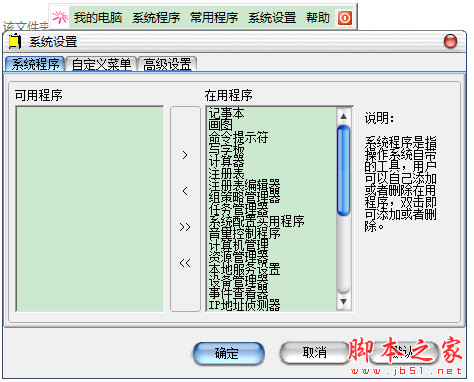474x382 pixels.
Task: Confirm with the 确定 button
Action: click(x=229, y=353)
